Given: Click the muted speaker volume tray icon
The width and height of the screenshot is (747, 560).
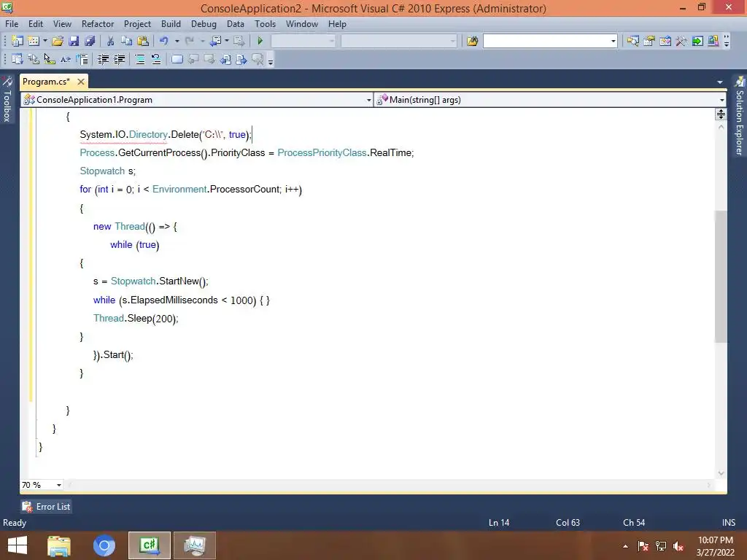Looking at the screenshot, I should pos(678,546).
